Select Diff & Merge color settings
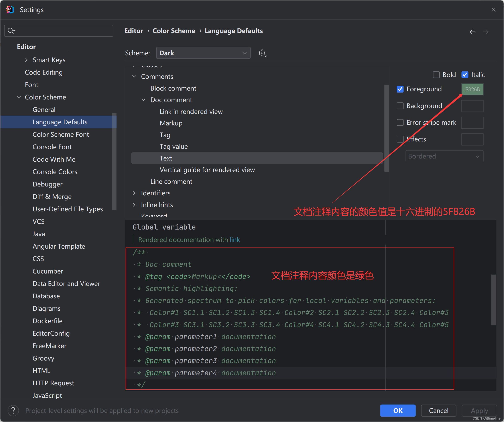Viewport: 504px width, 422px height. [52, 197]
